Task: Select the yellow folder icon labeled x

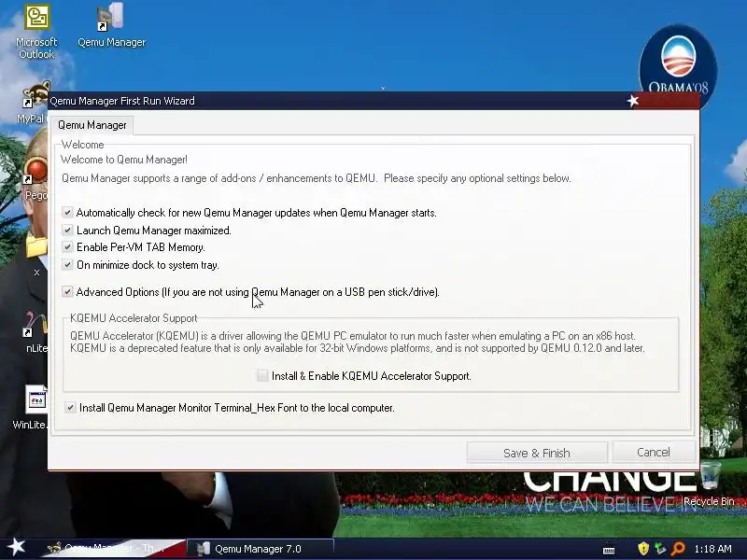Action: click(36, 255)
